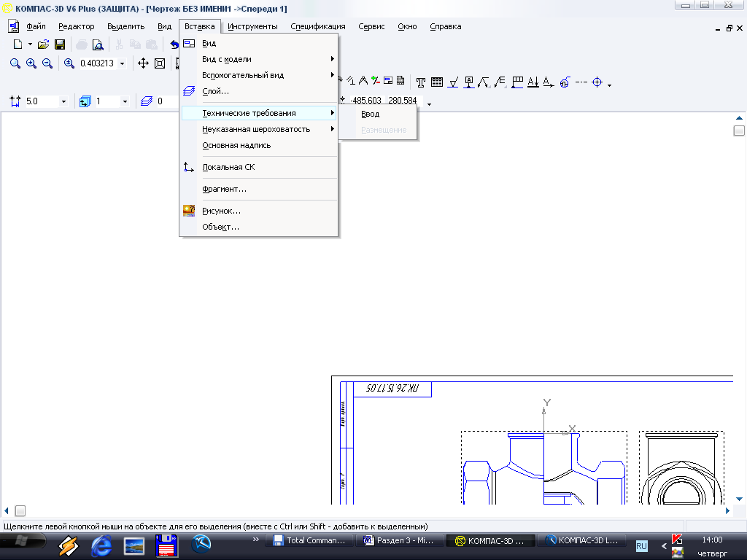Open the Выделить menu
This screenshot has height=560, width=747.
(125, 27)
